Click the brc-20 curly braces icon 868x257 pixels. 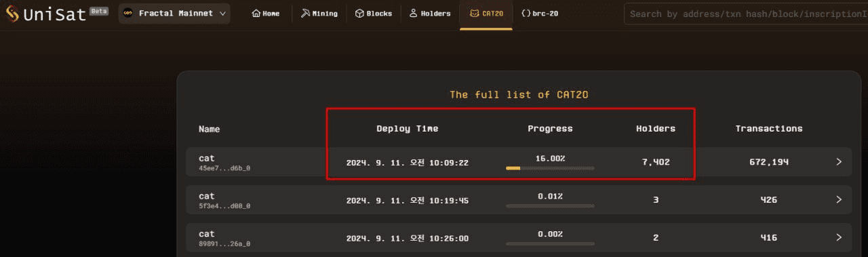[x=526, y=14]
